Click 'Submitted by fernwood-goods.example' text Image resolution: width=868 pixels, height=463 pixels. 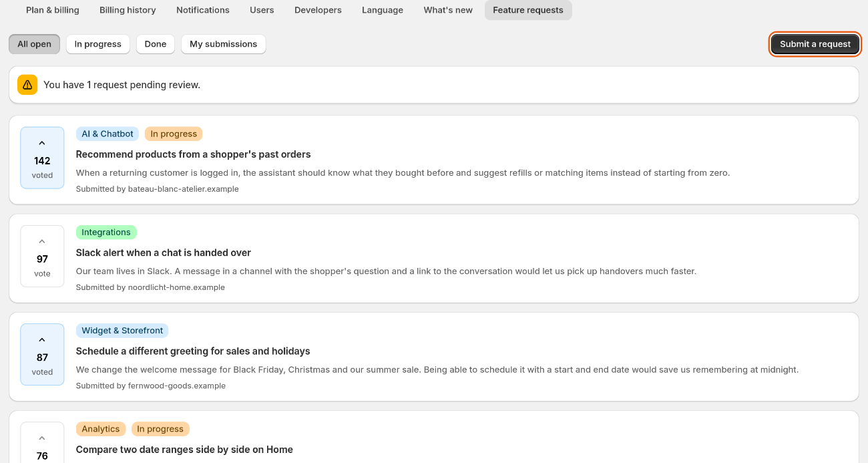coord(151,385)
